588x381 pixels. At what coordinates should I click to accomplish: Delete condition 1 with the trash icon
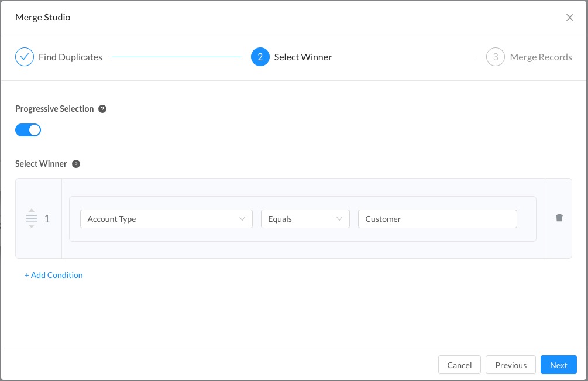click(x=559, y=218)
